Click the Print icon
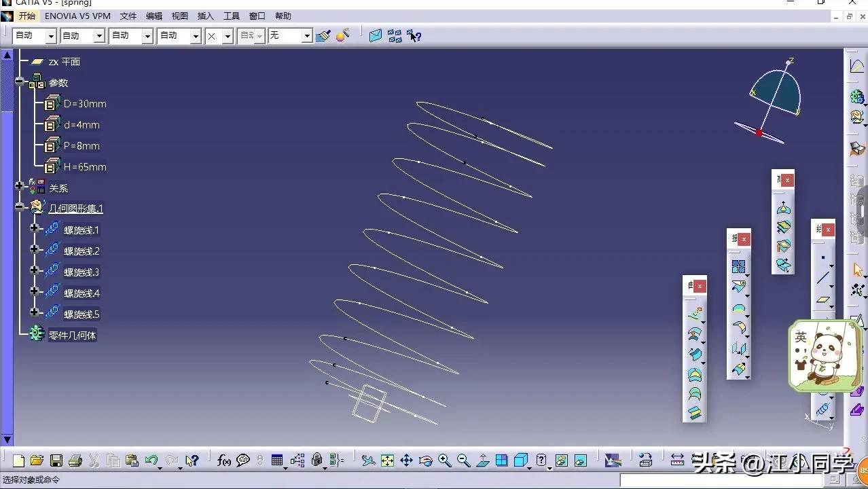The height and width of the screenshot is (489, 868). tap(75, 460)
